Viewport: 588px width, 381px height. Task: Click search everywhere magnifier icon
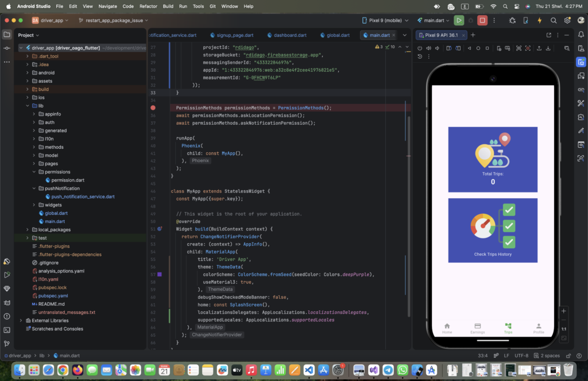click(554, 20)
